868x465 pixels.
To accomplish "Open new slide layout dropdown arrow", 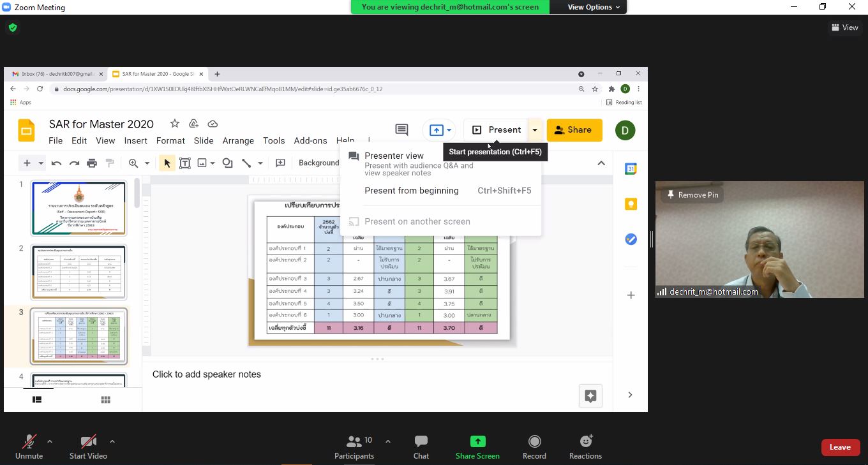I will point(41,163).
